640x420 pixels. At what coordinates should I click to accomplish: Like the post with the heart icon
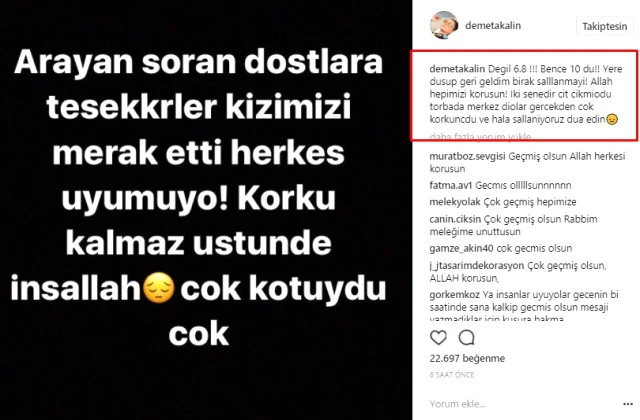click(x=438, y=338)
